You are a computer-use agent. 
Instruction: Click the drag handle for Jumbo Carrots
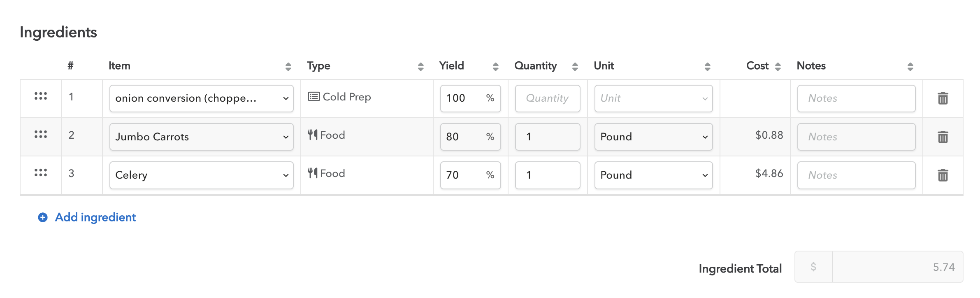(40, 135)
